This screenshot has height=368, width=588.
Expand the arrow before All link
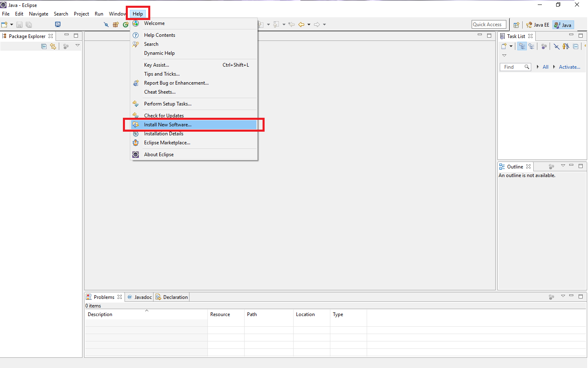[538, 67]
